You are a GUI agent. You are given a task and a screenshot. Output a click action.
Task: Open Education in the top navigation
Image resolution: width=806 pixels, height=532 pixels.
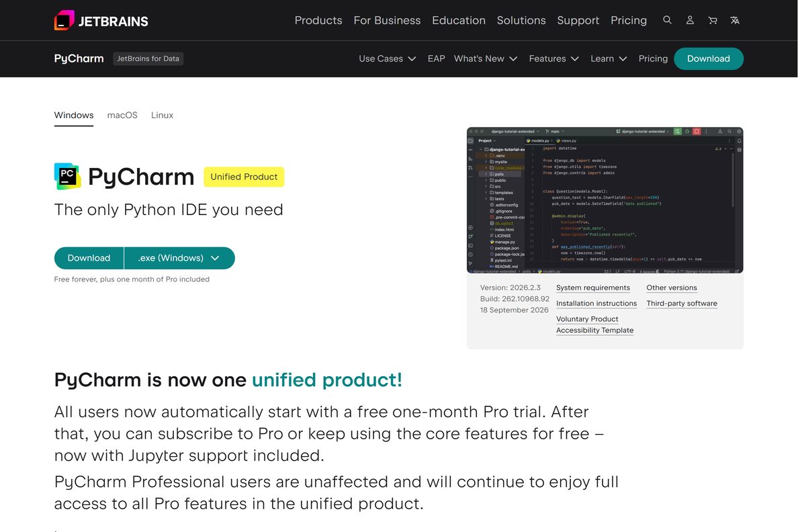tap(459, 20)
